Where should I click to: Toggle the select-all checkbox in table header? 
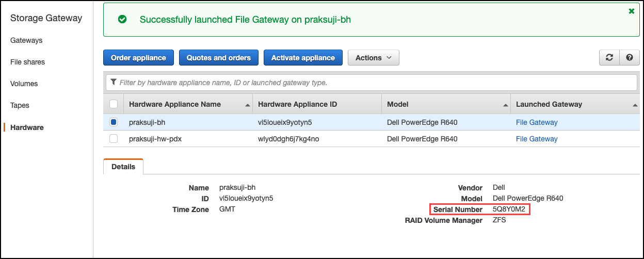114,104
